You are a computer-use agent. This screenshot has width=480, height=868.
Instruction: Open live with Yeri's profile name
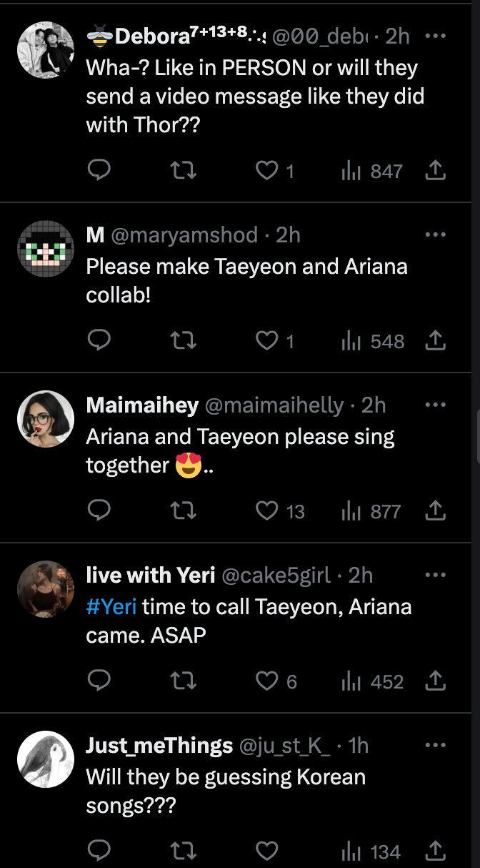[x=150, y=575]
